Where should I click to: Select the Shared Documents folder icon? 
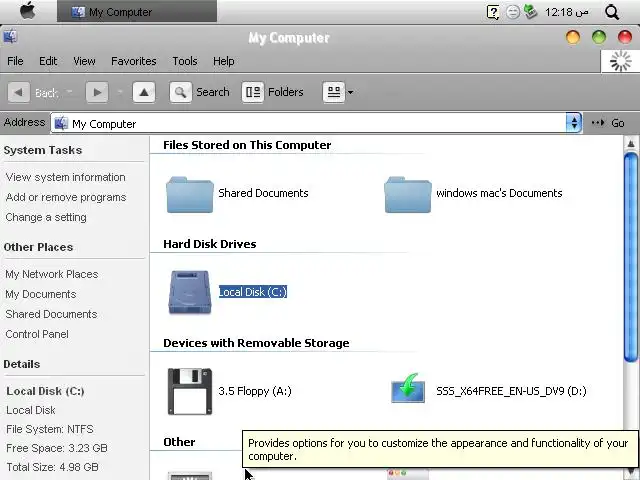point(189,194)
